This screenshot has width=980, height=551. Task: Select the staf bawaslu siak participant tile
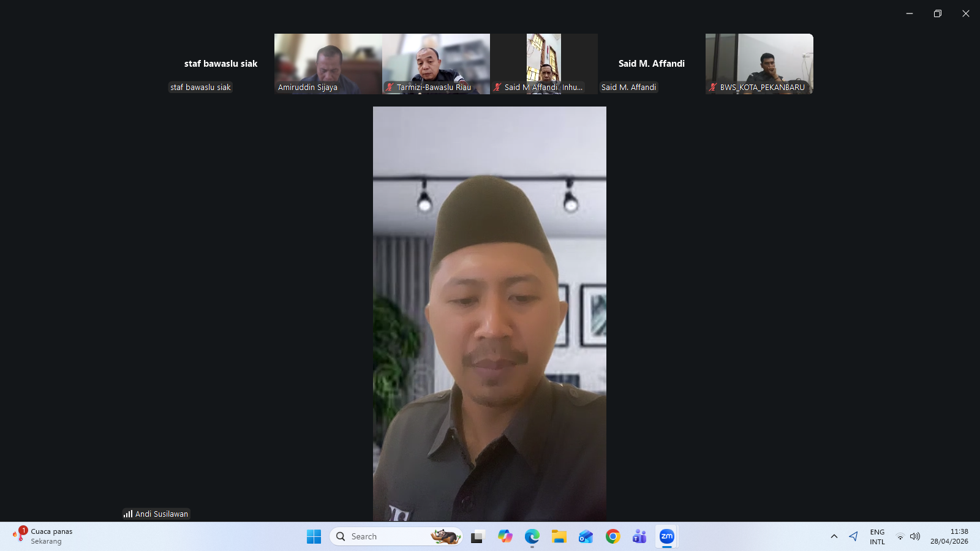tap(221, 64)
